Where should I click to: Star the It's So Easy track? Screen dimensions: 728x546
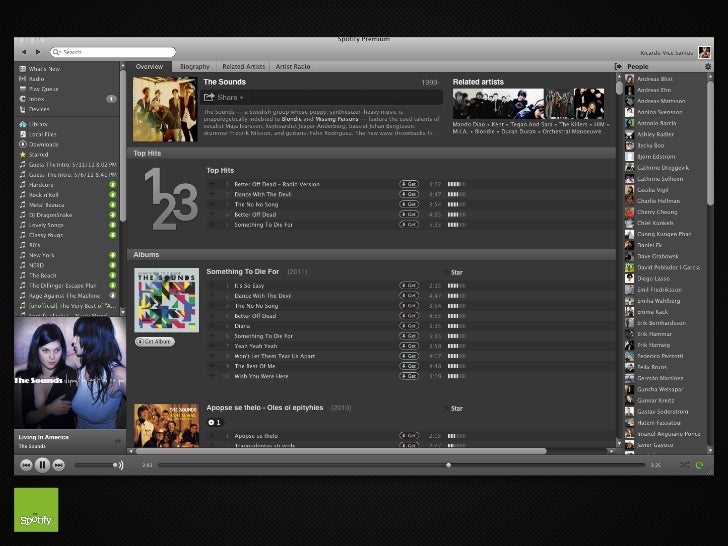click(212, 286)
